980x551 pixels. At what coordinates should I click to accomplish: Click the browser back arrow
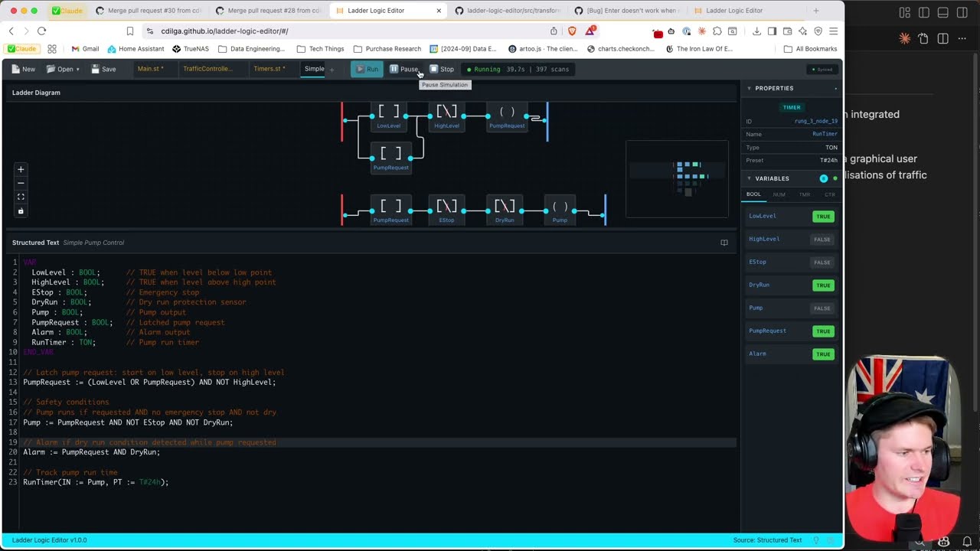[11, 31]
